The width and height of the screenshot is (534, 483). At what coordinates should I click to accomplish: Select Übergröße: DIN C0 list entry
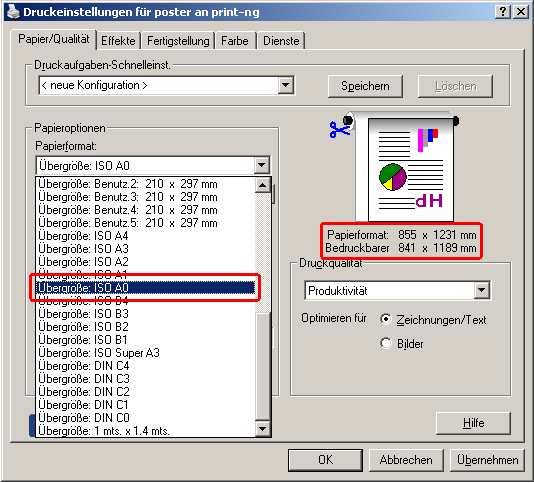(x=146, y=418)
